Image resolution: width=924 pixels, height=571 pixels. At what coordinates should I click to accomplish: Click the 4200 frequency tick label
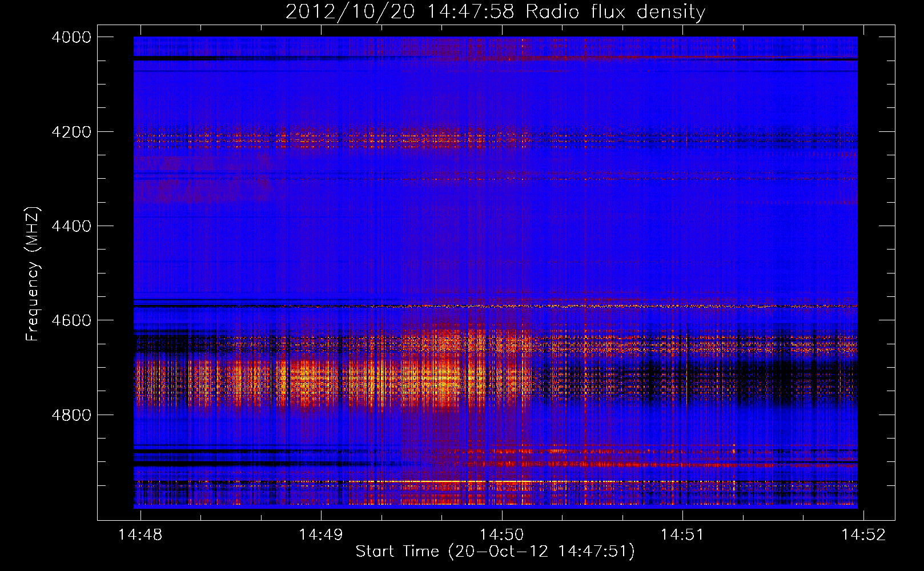pos(71,132)
